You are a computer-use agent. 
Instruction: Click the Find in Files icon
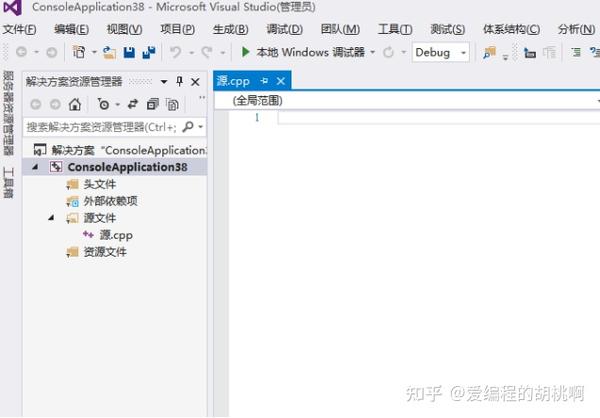tap(489, 52)
